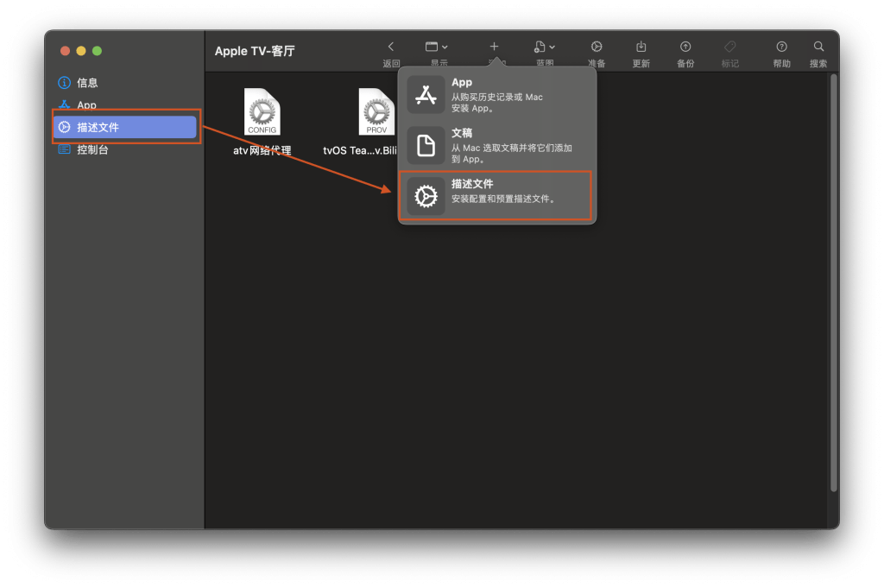
Task: Click the vertical scrollbar in content area
Action: pyautogui.click(x=833, y=283)
